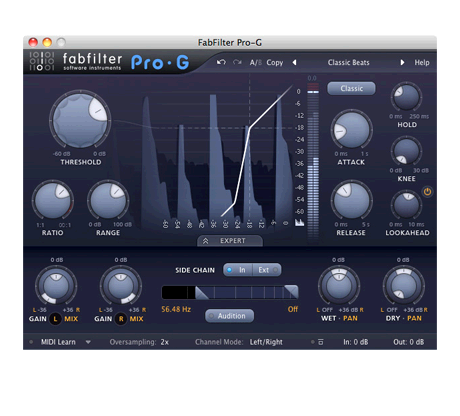
Task: Select side chain In input
Action: pyautogui.click(x=238, y=270)
